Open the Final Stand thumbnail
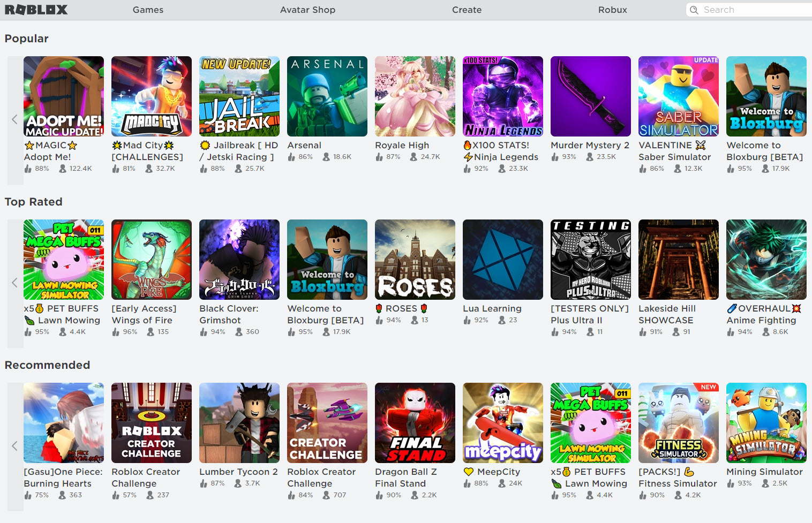 (x=415, y=423)
